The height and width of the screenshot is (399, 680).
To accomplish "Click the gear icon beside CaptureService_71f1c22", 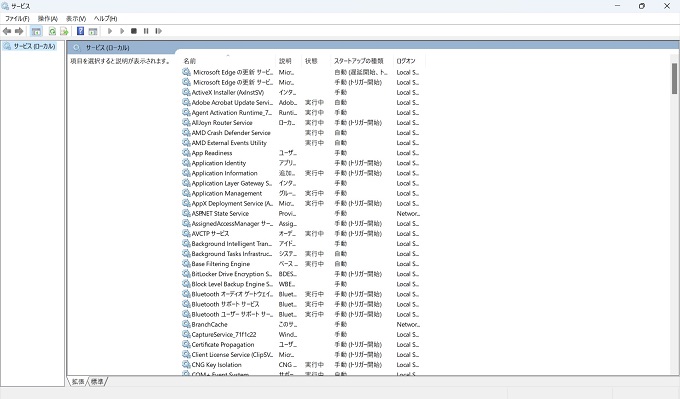I will pos(186,334).
